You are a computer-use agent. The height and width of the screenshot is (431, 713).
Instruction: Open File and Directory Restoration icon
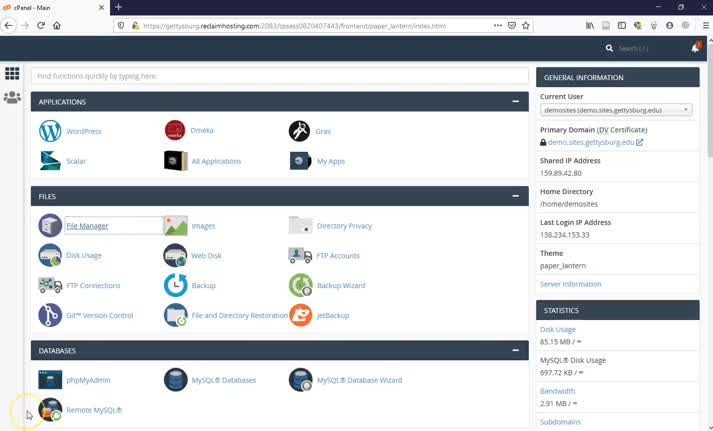pyautogui.click(x=176, y=315)
